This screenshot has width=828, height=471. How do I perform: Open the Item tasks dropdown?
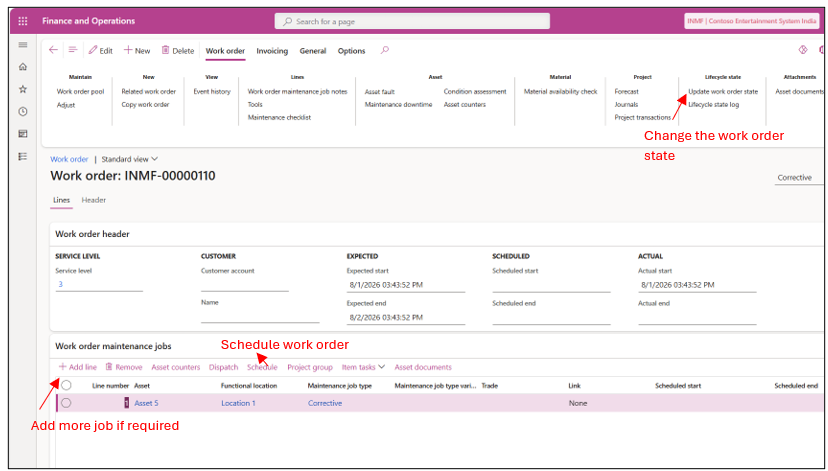[363, 367]
